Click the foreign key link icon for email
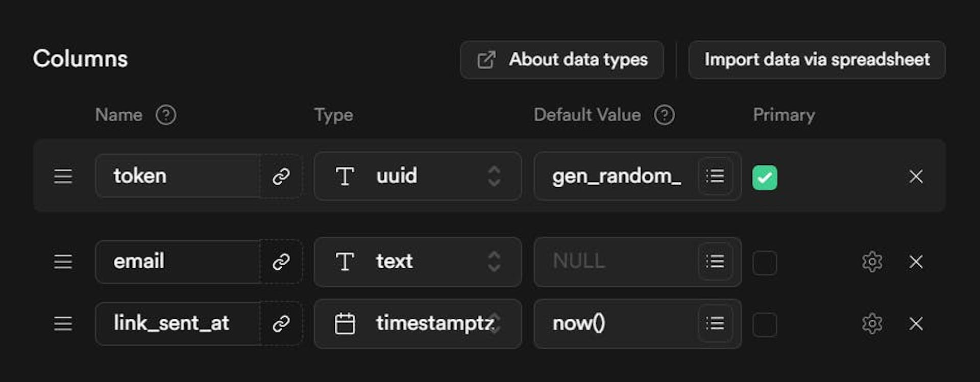 [x=281, y=262]
